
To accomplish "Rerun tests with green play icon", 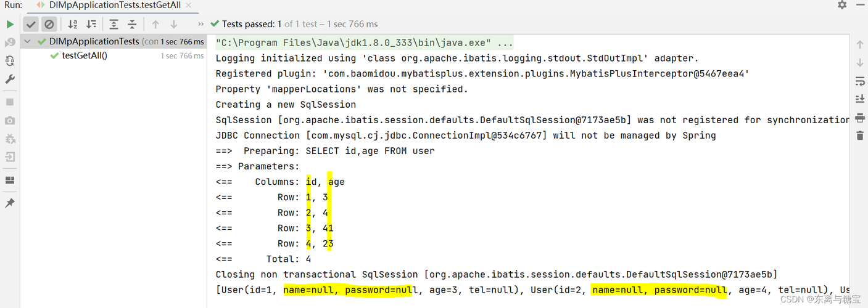I will [x=10, y=24].
